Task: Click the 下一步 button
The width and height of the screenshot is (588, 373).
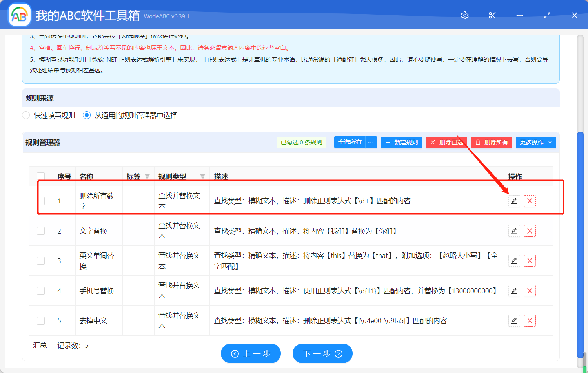Action: [322, 353]
